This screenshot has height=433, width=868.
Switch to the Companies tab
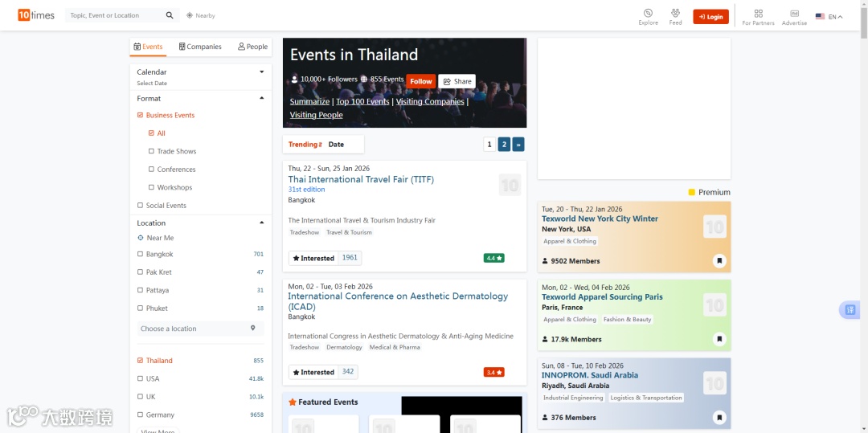click(200, 47)
